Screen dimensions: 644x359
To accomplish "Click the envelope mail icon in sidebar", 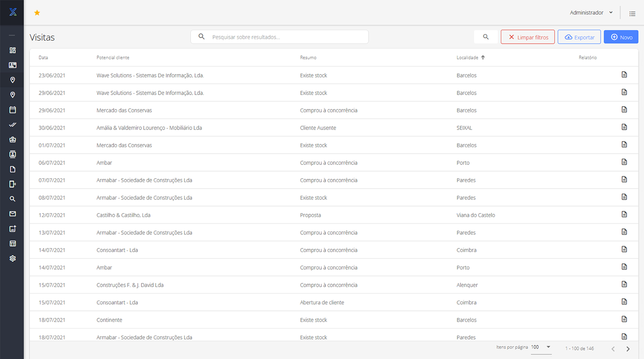I will (13, 214).
